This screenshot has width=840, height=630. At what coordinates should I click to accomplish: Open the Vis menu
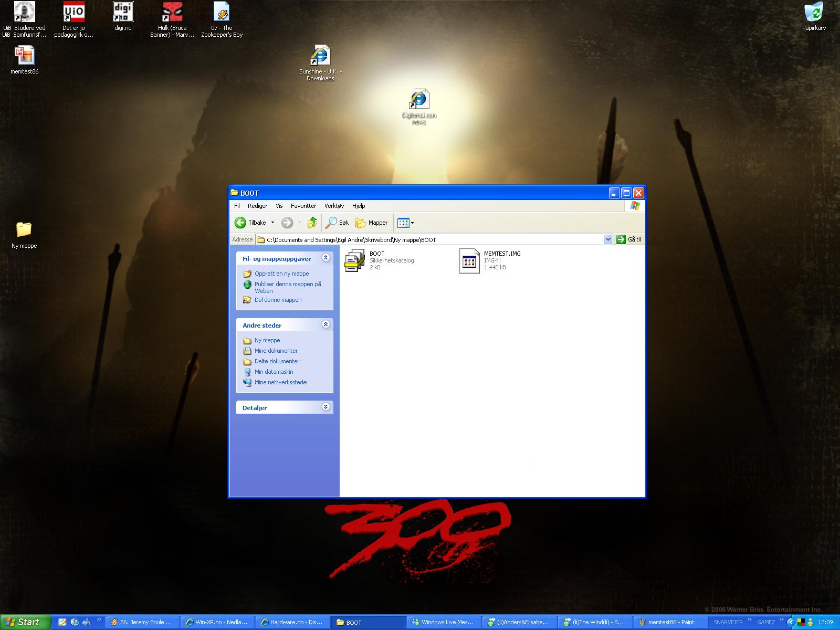click(279, 206)
